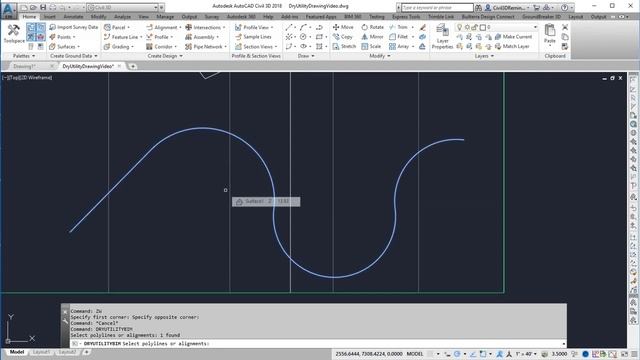Click Make Current layer button
Viewport: 640px width, 360px height.
pos(514,37)
